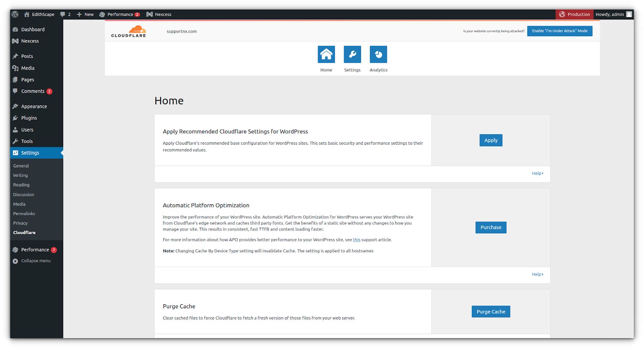Click Settings icon in sidebar

pos(15,153)
